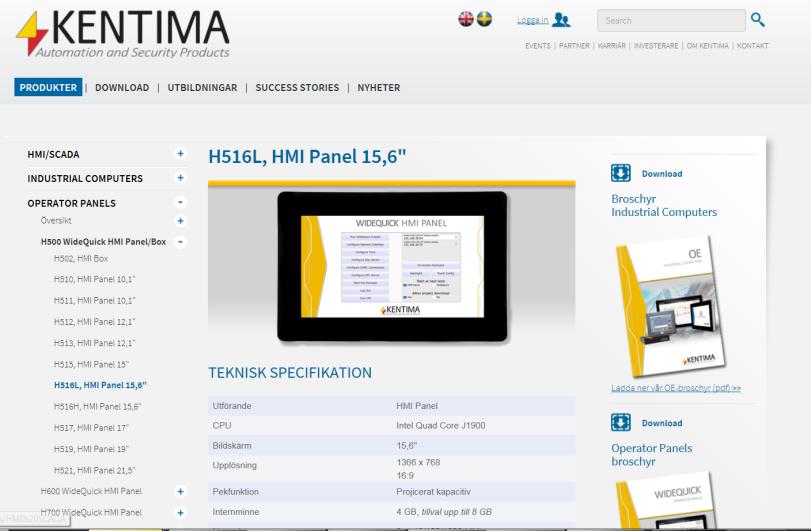Click the Kentima logo

123,34
